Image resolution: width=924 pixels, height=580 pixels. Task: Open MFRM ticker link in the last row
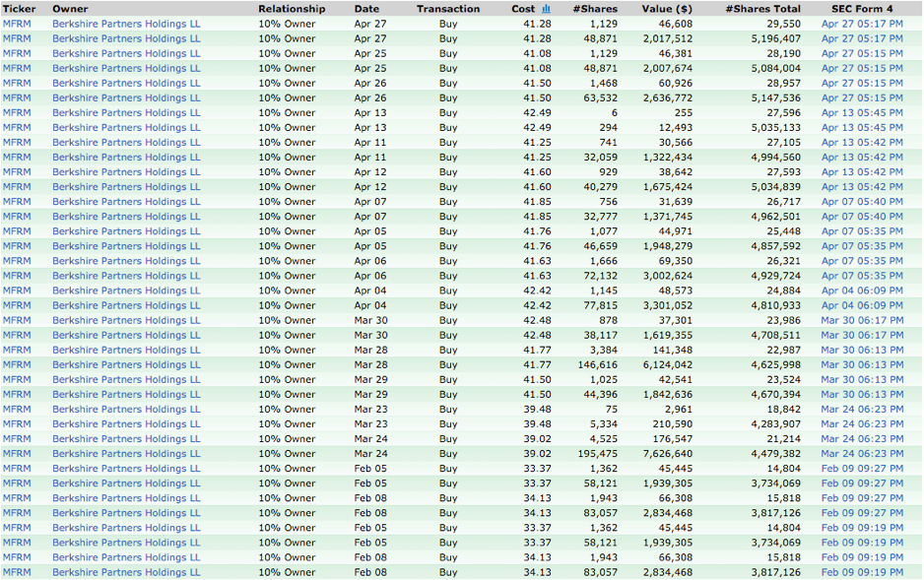coord(17,572)
